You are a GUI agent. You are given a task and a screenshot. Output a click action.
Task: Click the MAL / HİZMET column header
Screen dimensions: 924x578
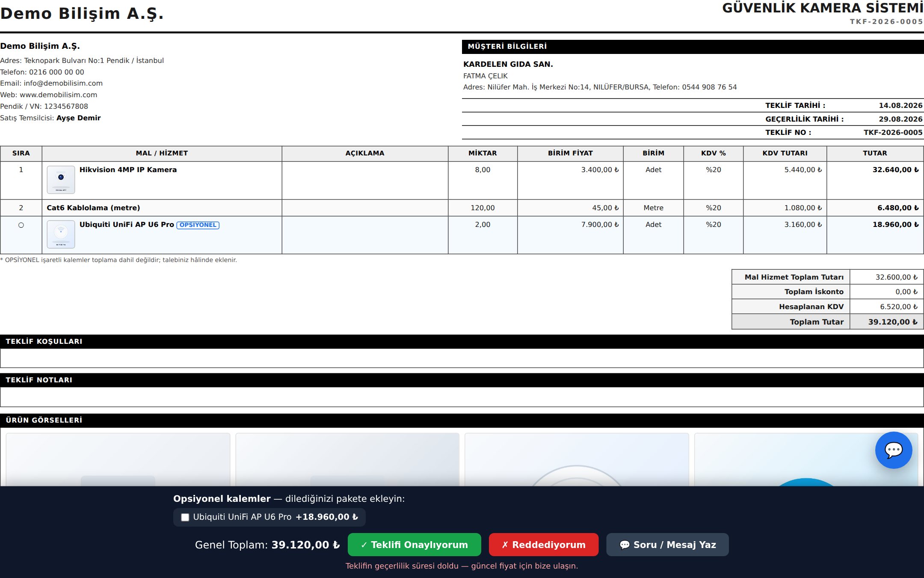pos(162,153)
